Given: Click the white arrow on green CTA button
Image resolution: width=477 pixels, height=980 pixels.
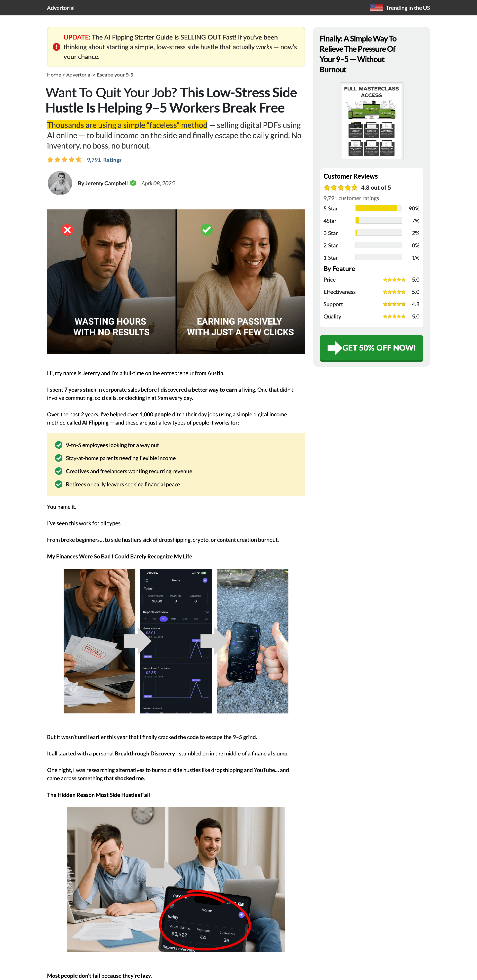Looking at the screenshot, I should [x=335, y=348].
